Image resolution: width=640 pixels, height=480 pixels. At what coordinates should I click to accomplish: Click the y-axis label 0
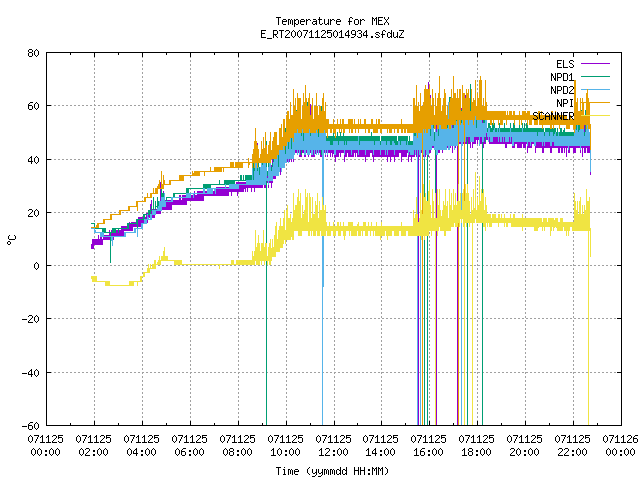[x=37, y=266]
